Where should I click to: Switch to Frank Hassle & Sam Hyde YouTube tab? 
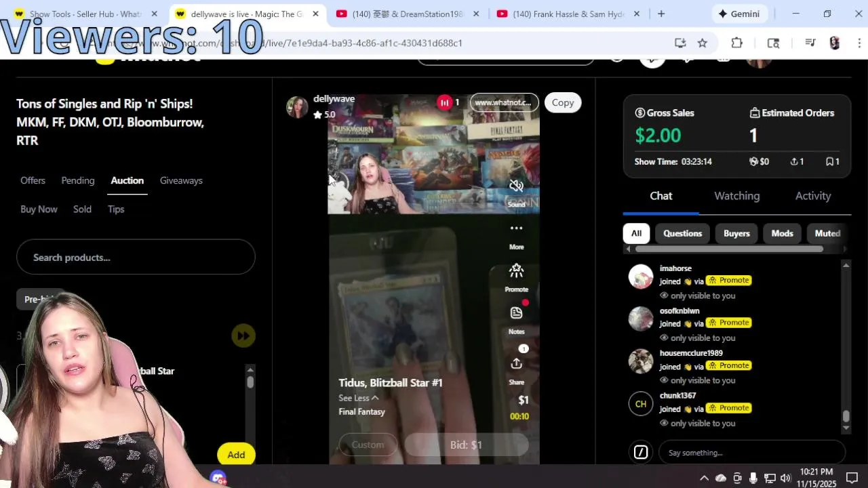[x=568, y=14]
